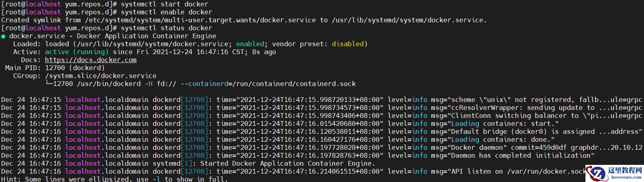
Task: Click the "Loading containers: done." log message
Action: [x=503, y=139]
